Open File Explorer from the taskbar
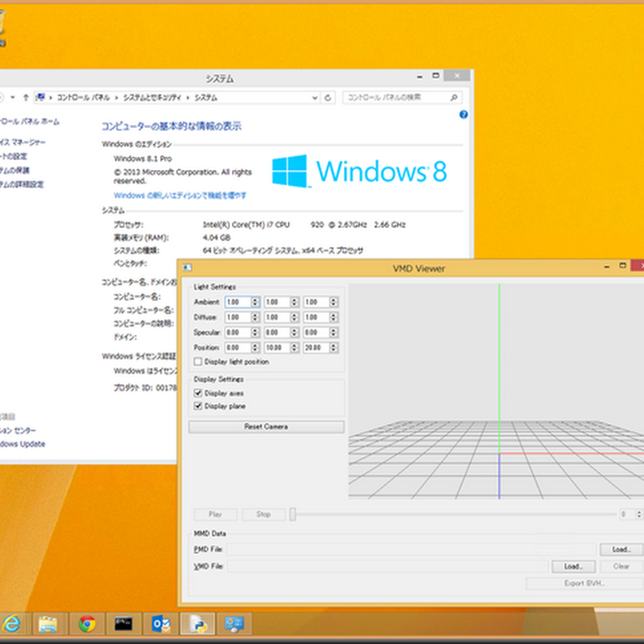The width and height of the screenshot is (644, 644). coord(49,623)
